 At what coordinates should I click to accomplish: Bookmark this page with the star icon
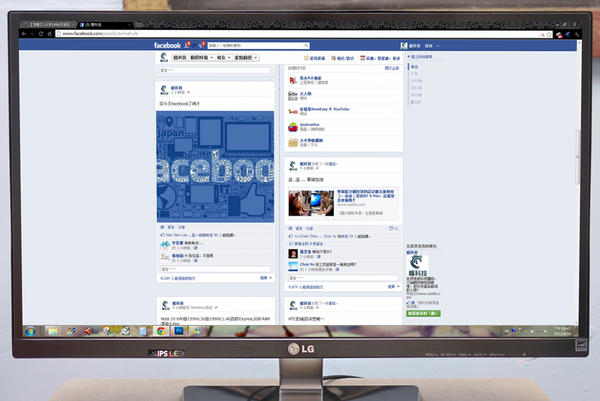pyautogui.click(x=549, y=34)
